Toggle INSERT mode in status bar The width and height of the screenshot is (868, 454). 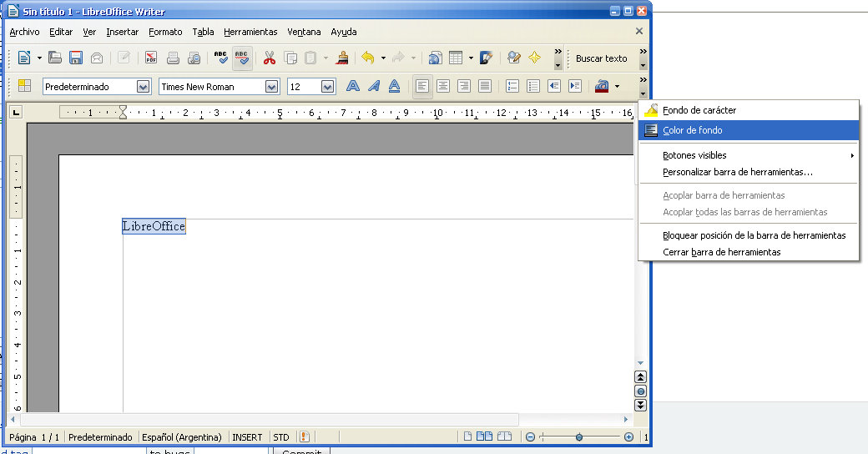point(247,437)
